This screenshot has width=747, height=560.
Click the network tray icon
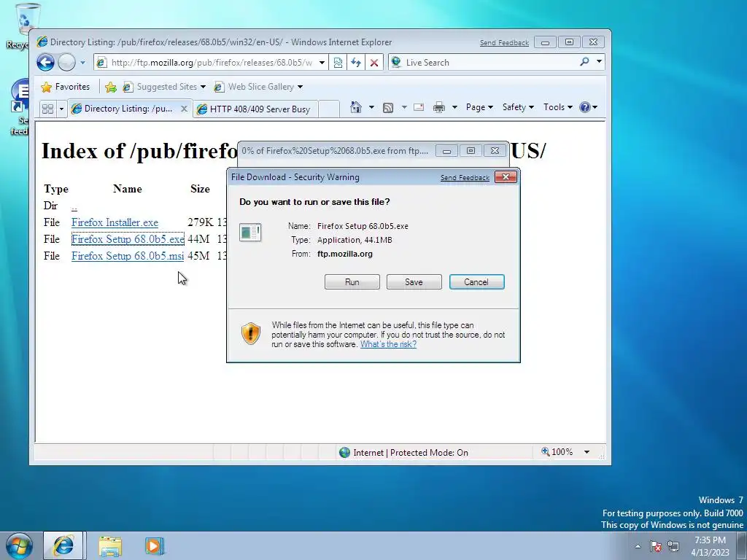click(673, 546)
